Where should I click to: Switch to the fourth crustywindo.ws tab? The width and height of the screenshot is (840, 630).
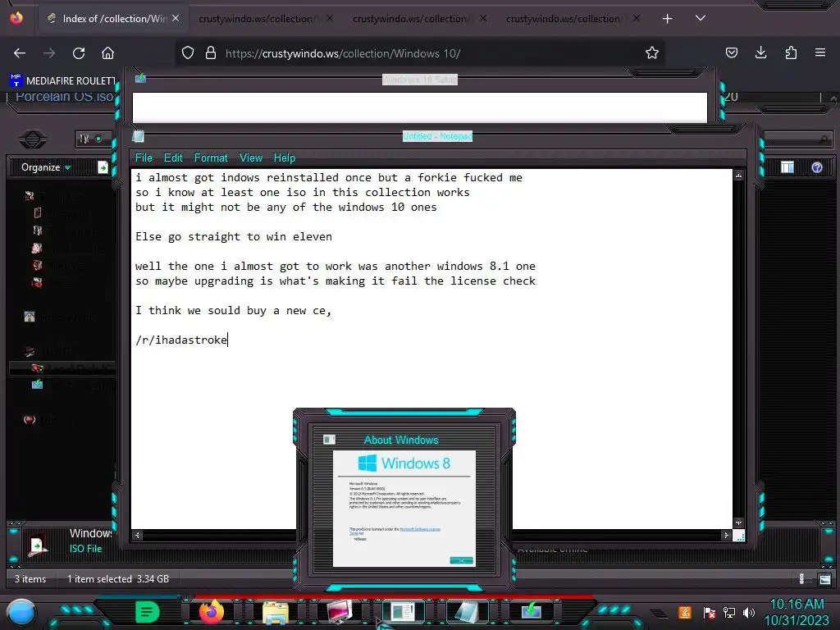click(572, 19)
